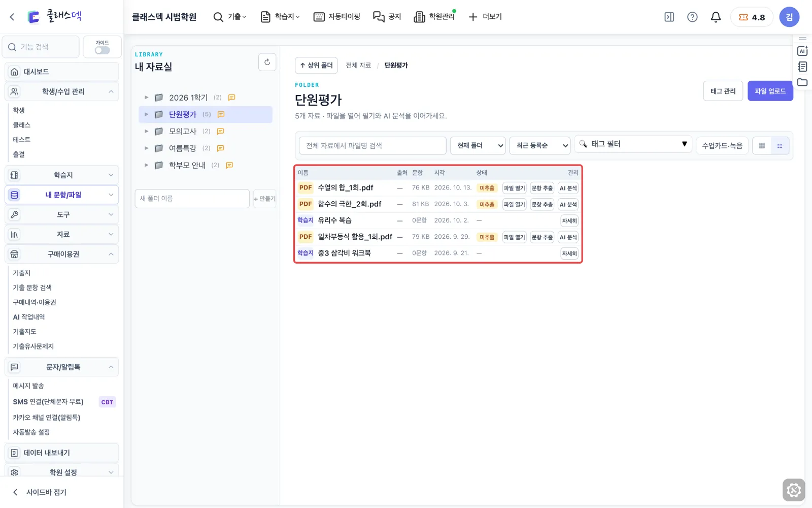This screenshot has width=812, height=508.
Task: Click the 상위 폴더 button
Action: click(316, 66)
